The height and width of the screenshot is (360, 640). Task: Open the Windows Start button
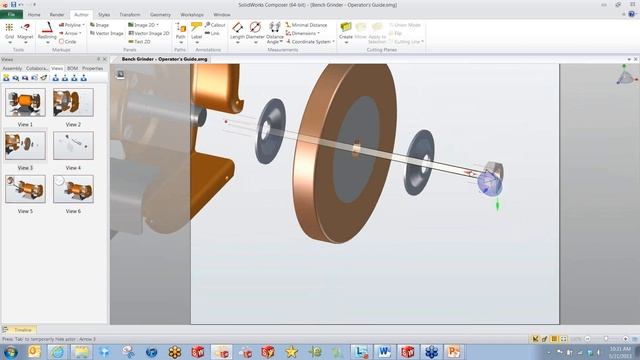11,352
